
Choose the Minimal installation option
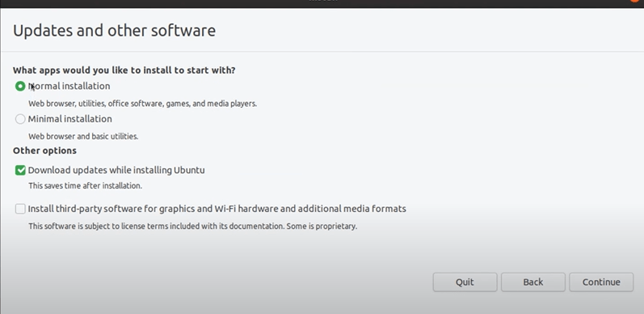(x=20, y=119)
